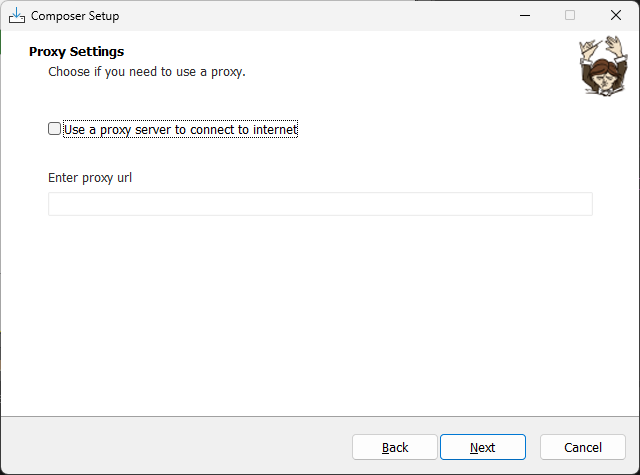Screen dimensions: 640x475
Task: Go back with the Back button
Action: (x=395, y=447)
